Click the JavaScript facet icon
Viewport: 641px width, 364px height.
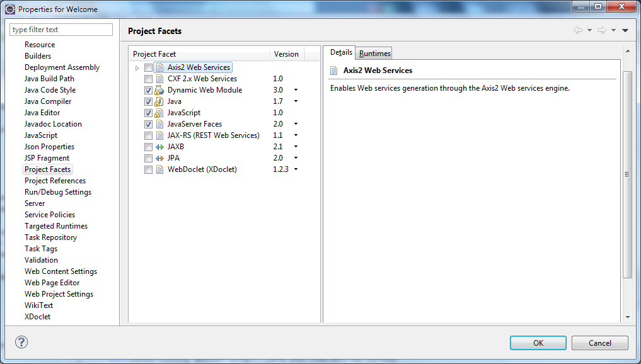coord(159,113)
